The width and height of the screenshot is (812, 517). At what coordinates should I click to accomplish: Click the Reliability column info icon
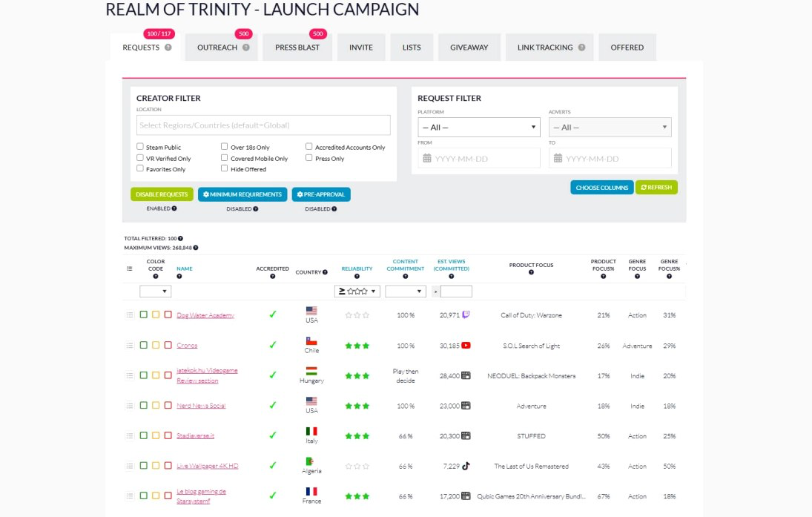pyautogui.click(x=357, y=276)
